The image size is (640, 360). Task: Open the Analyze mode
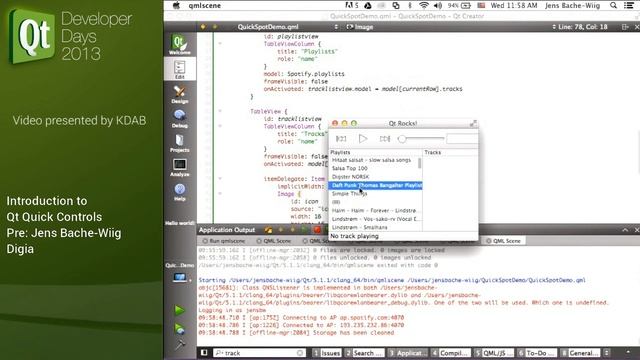pos(180,167)
